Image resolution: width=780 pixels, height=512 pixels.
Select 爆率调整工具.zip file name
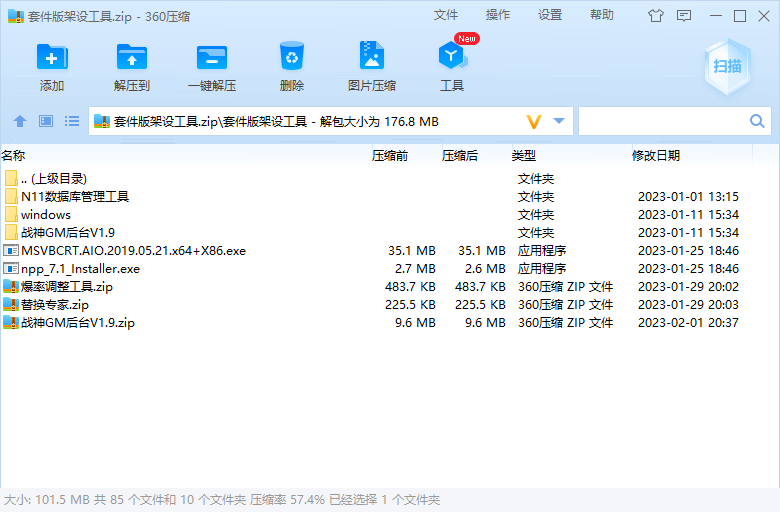pos(67,287)
